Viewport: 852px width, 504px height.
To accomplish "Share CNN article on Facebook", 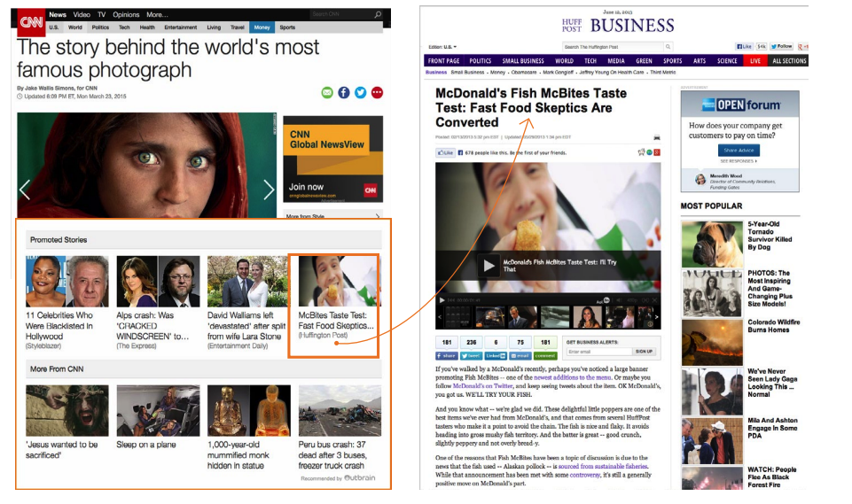I will (x=344, y=93).
